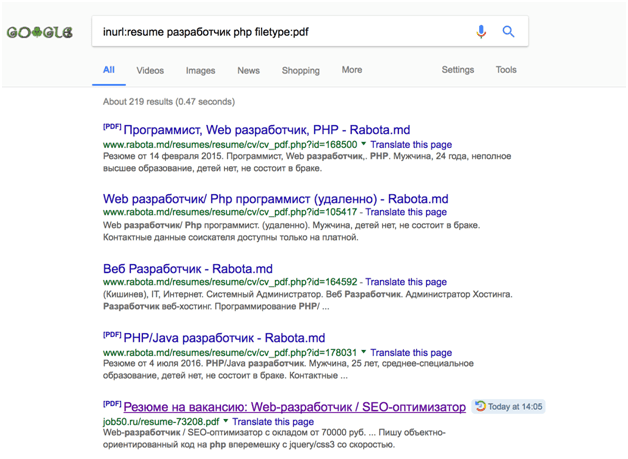This screenshot has width=628, height=459.
Task: Show the search Tools options
Action: pyautogui.click(x=506, y=70)
